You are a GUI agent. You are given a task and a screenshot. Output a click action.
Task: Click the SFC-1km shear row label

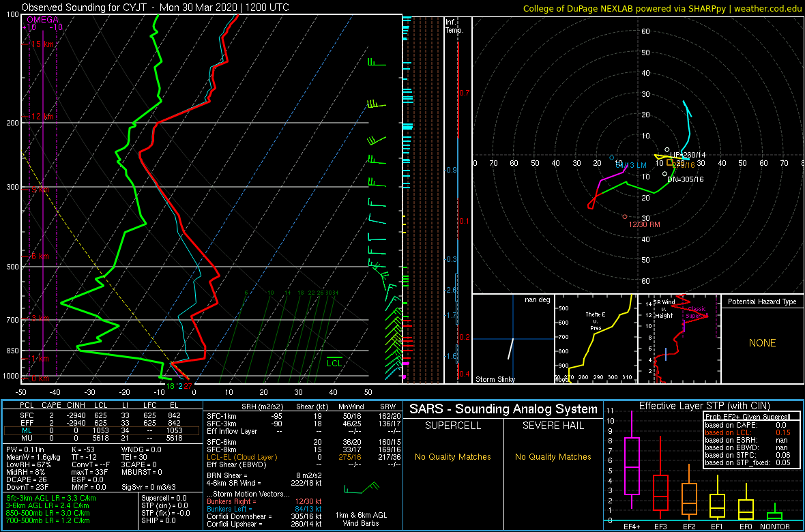coord(222,415)
